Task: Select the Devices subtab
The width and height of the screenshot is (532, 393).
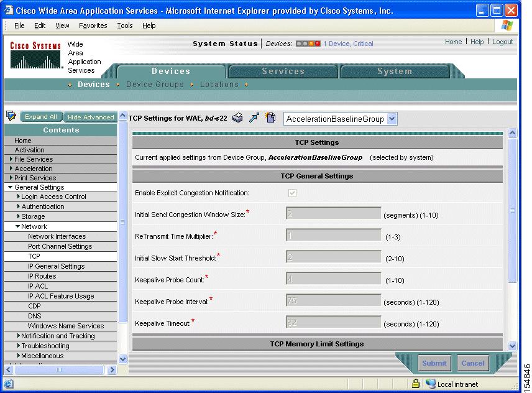Action: [94, 84]
